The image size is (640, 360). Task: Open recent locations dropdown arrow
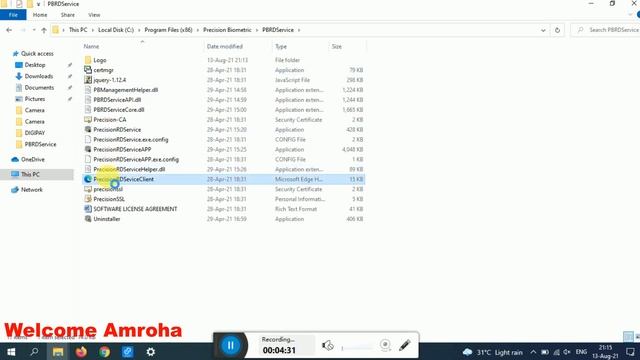pos(33,30)
